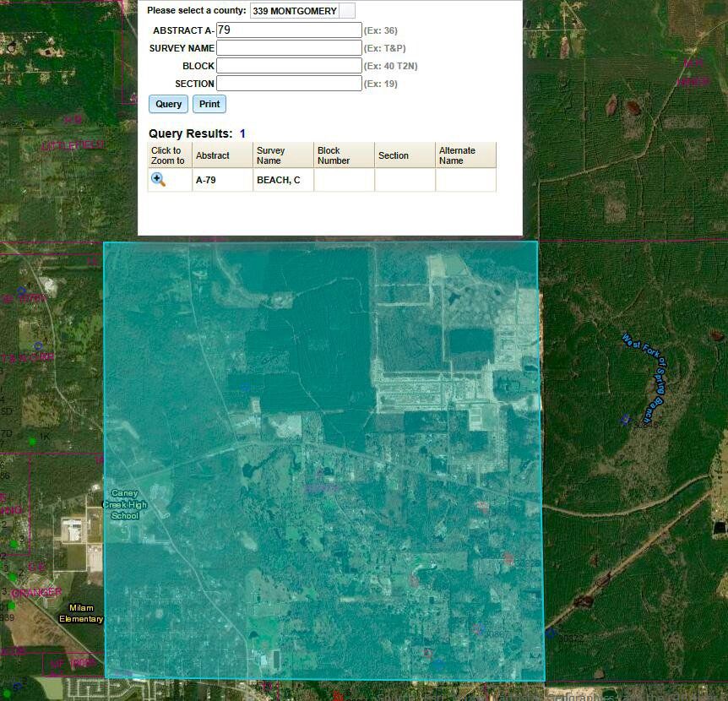Click the magnifier zoom-to icon for A-79
This screenshot has width=728, height=701.
pyautogui.click(x=158, y=180)
